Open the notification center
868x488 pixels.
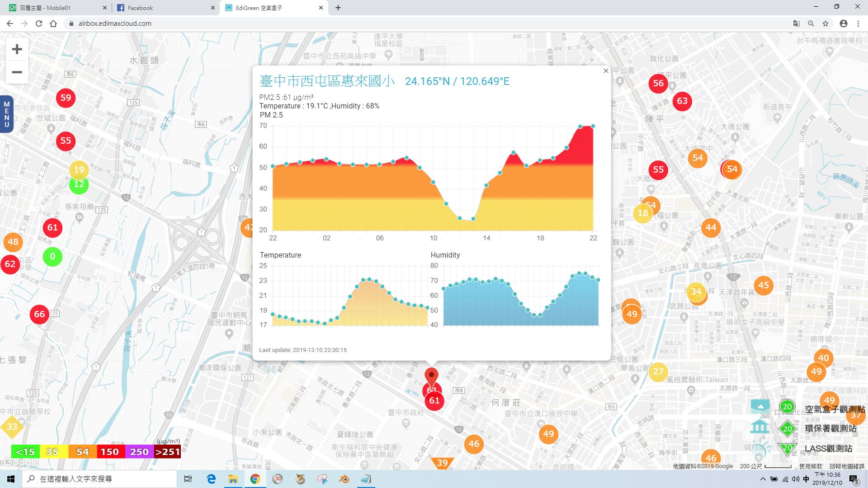[x=854, y=479]
